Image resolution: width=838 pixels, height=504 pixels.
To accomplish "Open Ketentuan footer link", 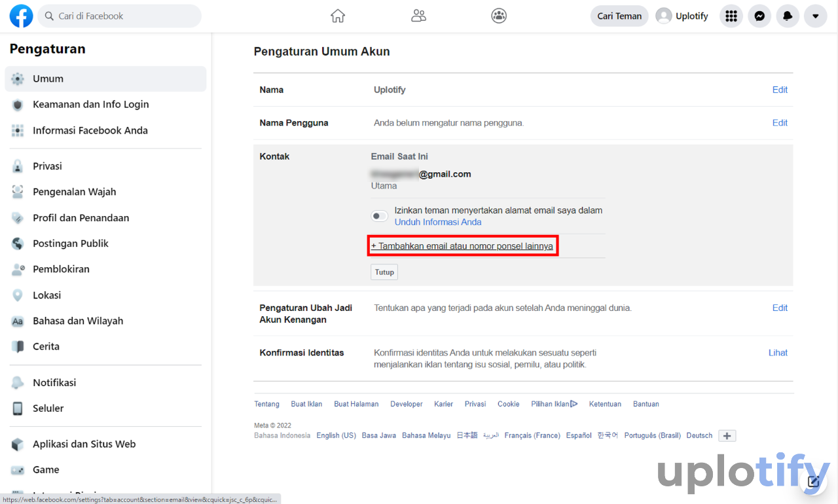I will 605,404.
